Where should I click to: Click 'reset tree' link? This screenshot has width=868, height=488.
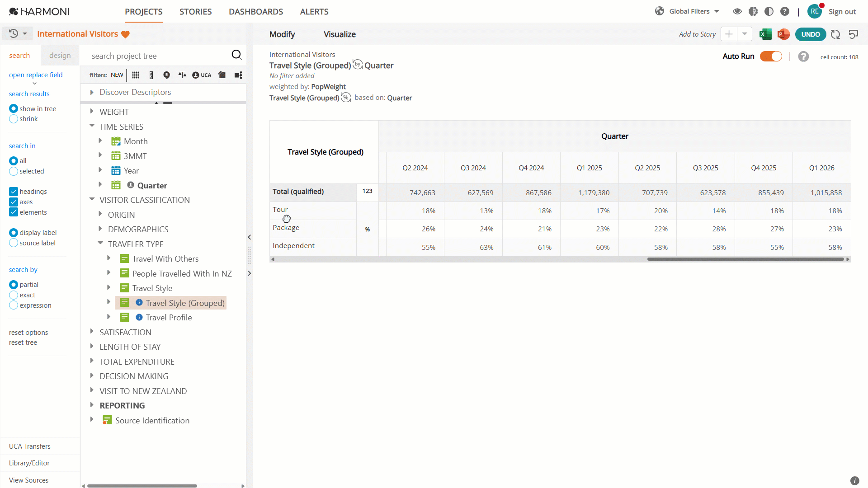[23, 343]
